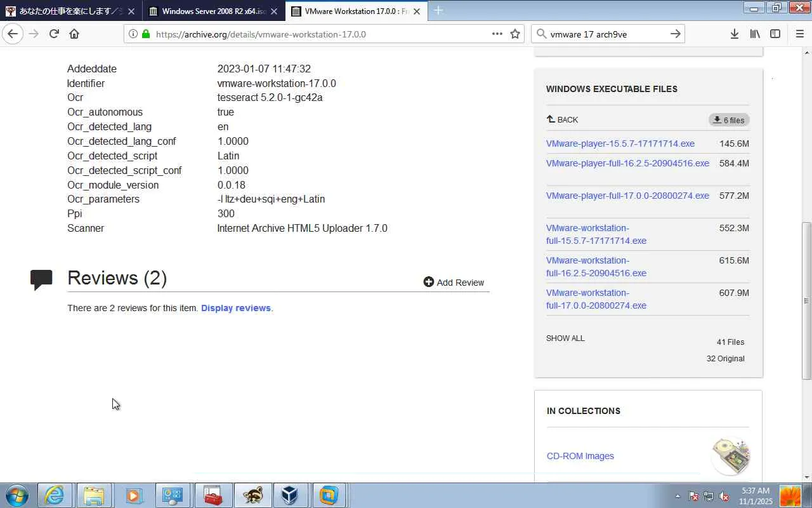Download VMware-player-15.5.7-17171714.exe
The width and height of the screenshot is (812, 508).
(620, 144)
